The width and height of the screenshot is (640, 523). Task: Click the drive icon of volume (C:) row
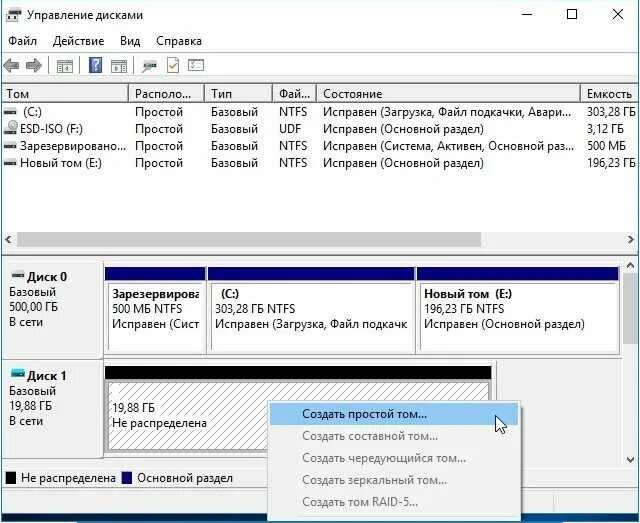10,111
